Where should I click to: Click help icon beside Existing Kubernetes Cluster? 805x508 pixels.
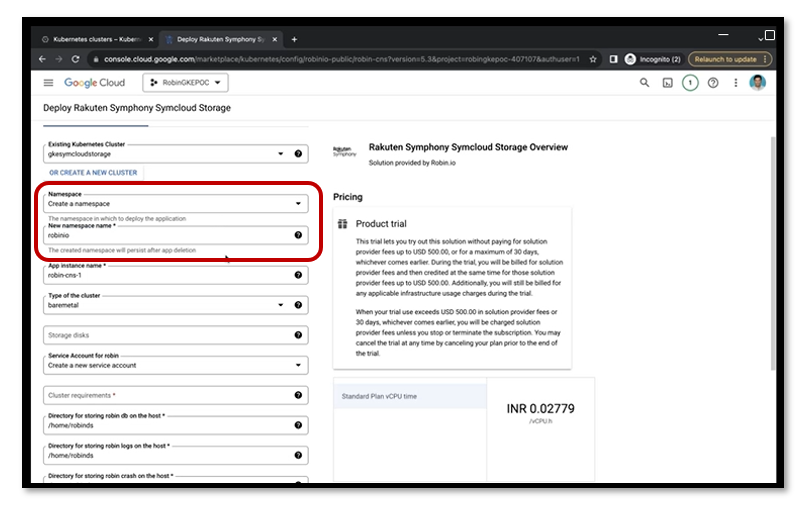click(298, 154)
